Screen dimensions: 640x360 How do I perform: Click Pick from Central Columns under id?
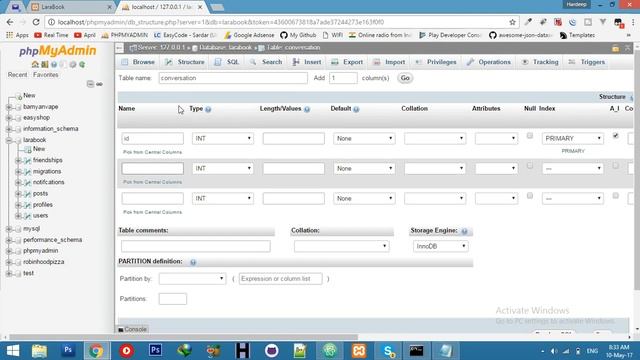pos(152,152)
